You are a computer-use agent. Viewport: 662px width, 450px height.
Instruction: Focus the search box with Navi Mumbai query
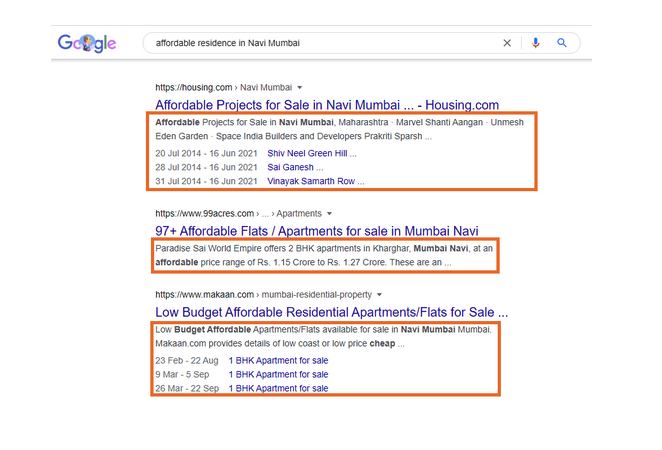point(320,43)
